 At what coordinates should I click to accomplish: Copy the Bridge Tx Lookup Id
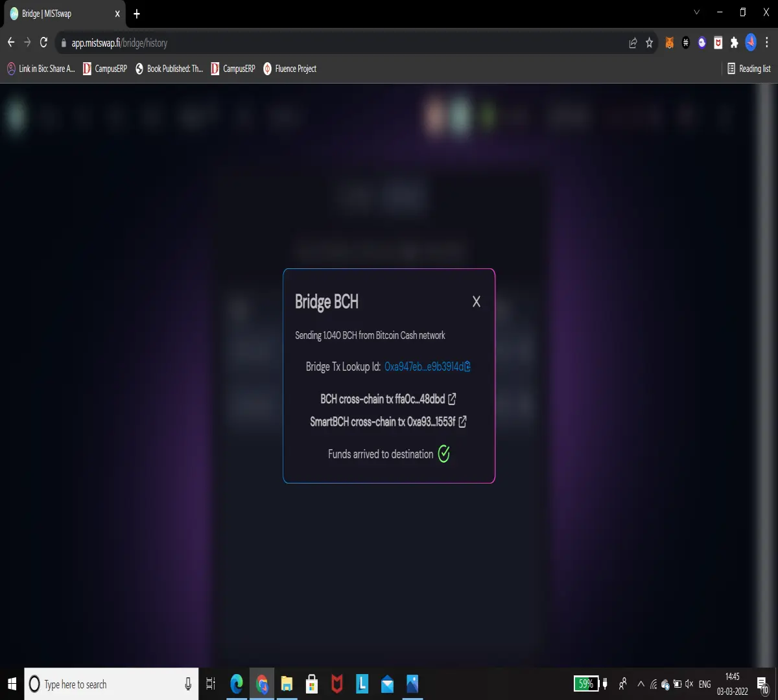[x=467, y=367]
